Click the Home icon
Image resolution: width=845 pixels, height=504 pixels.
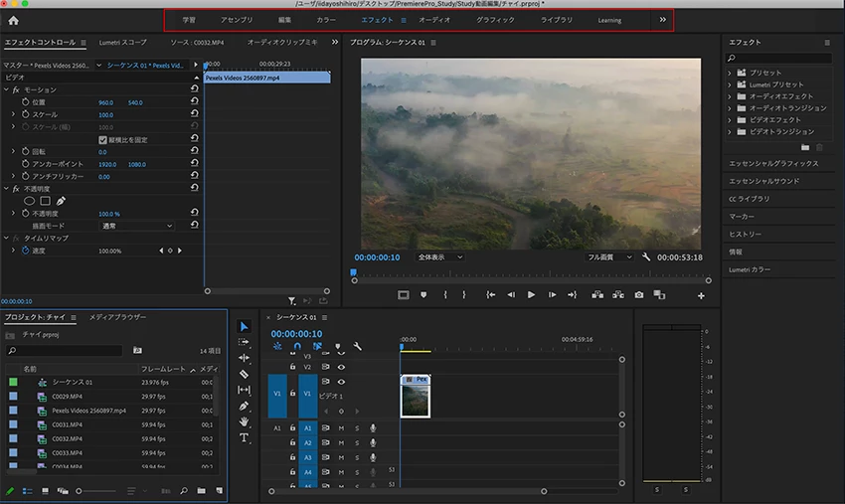(x=14, y=20)
